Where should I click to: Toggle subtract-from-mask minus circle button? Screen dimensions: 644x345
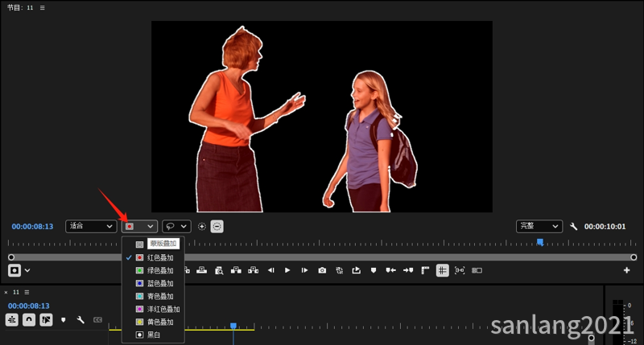[217, 227]
